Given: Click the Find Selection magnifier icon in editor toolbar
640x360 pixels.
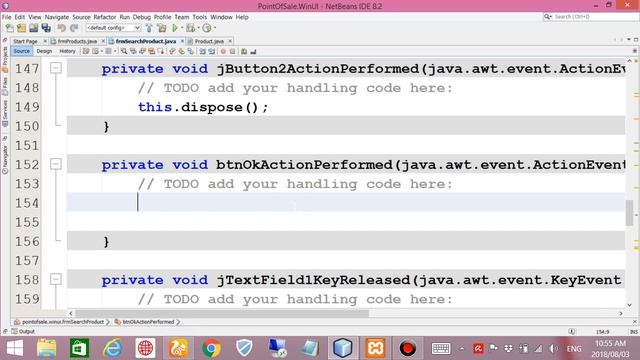Looking at the screenshot, I should pos(124,51).
